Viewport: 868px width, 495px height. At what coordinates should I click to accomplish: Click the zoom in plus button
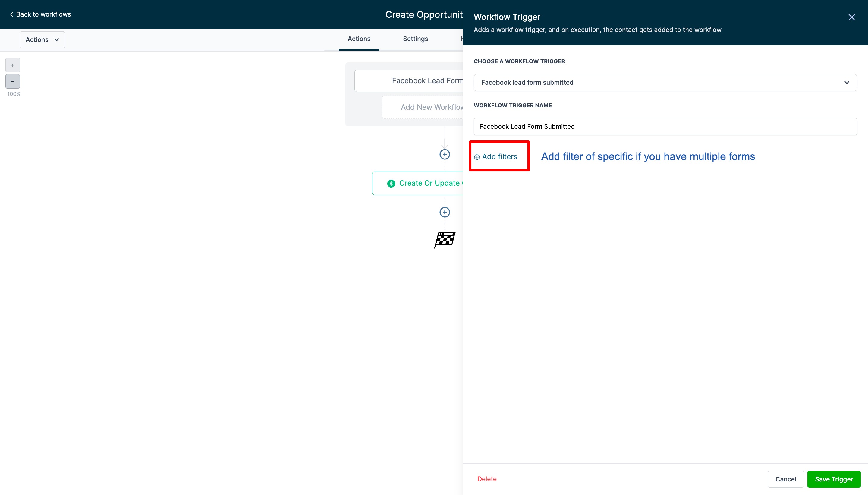[13, 65]
